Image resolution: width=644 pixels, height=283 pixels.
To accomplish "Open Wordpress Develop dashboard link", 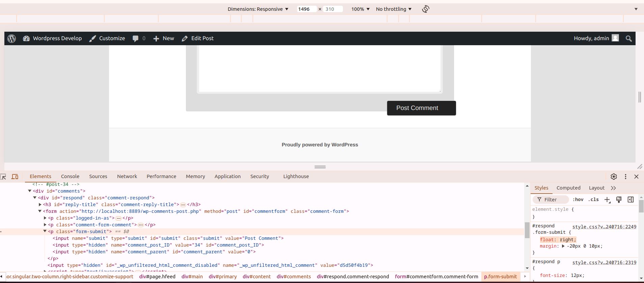I will 52,38.
